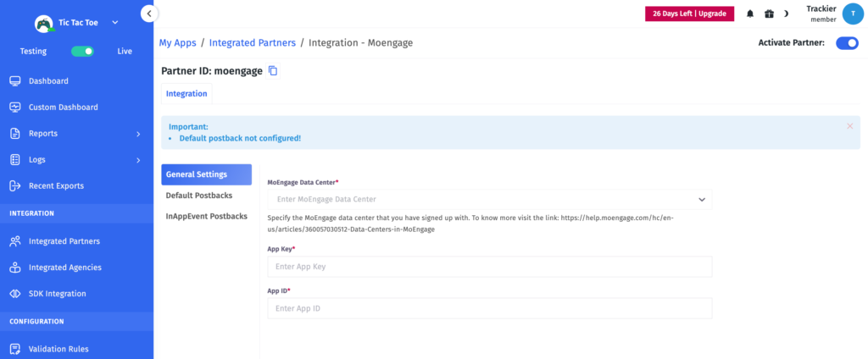Open the Trackier user avatar
This screenshot has height=359, width=868.
pyautogui.click(x=853, y=14)
